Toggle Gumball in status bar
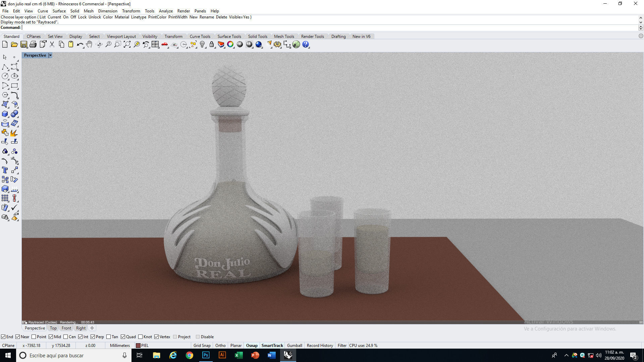Screen dimensions: 644x362 pos(294,346)
